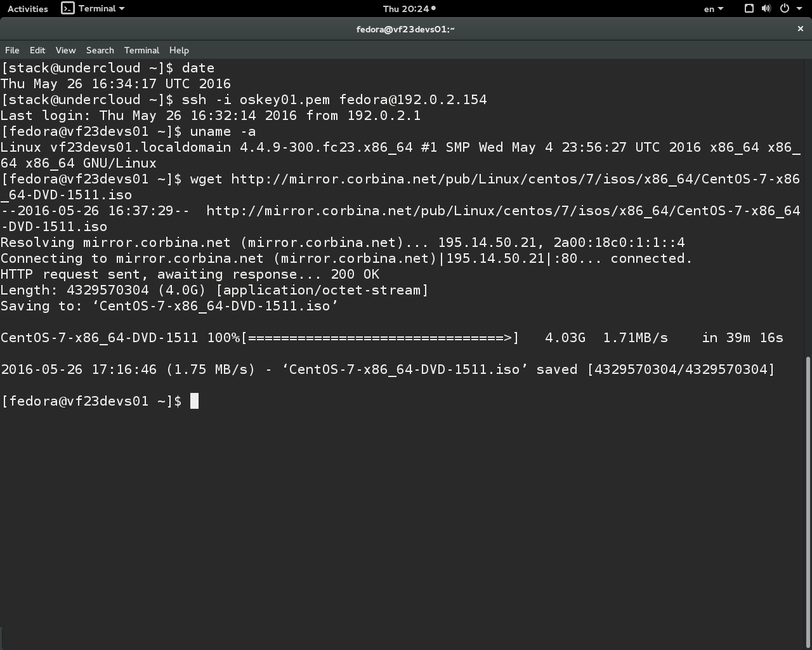Click the terminal icon in the top bar
812x650 pixels.
tap(67, 8)
